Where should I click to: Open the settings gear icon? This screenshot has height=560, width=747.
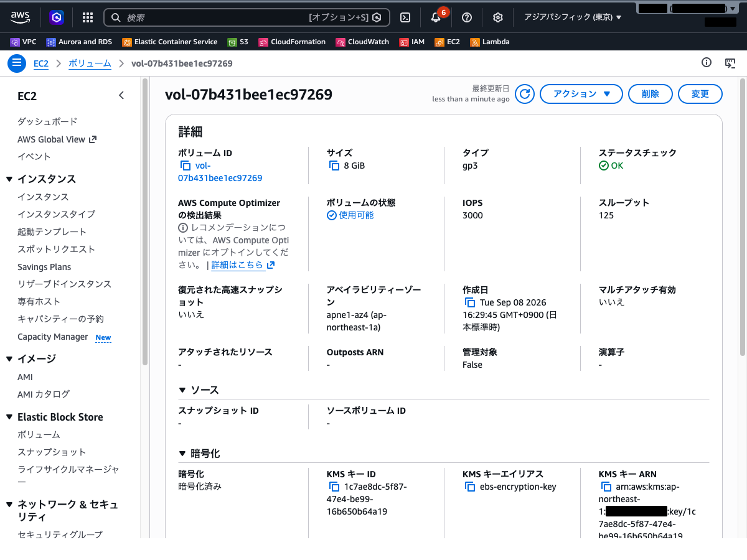tap(498, 17)
